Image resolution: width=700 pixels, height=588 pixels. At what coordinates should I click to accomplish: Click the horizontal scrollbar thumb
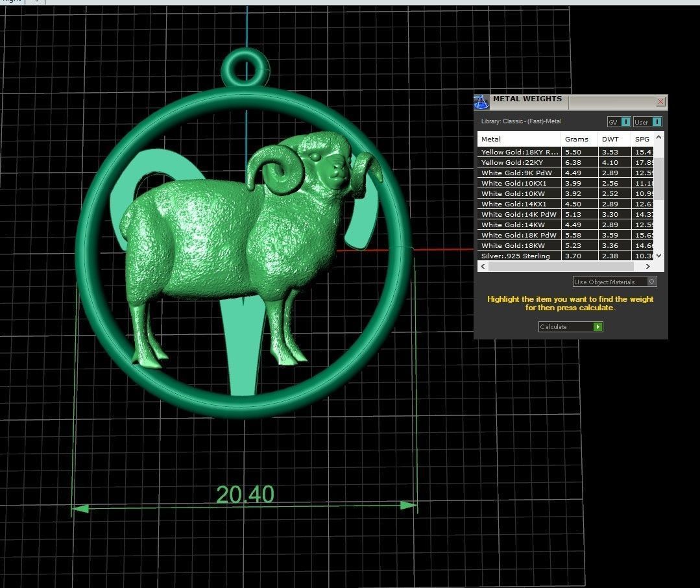(561, 266)
